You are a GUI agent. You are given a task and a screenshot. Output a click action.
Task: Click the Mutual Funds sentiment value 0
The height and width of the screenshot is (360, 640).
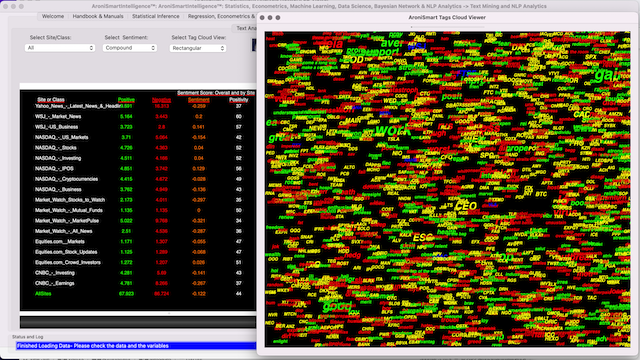[x=199, y=210]
